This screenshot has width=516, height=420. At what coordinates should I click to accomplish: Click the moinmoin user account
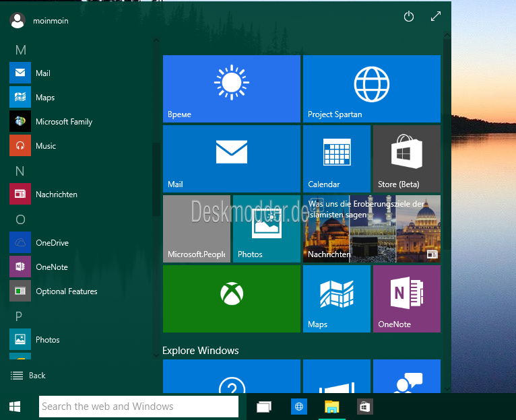(39, 21)
